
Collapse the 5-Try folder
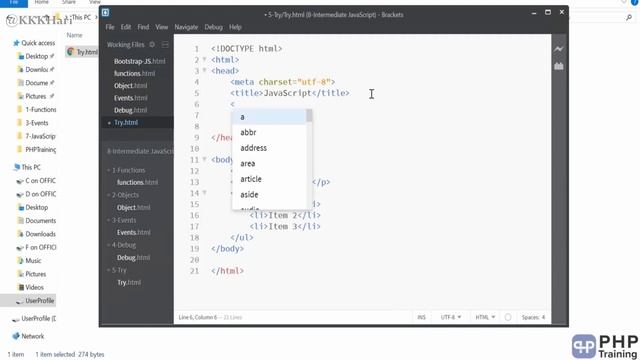(x=117, y=270)
